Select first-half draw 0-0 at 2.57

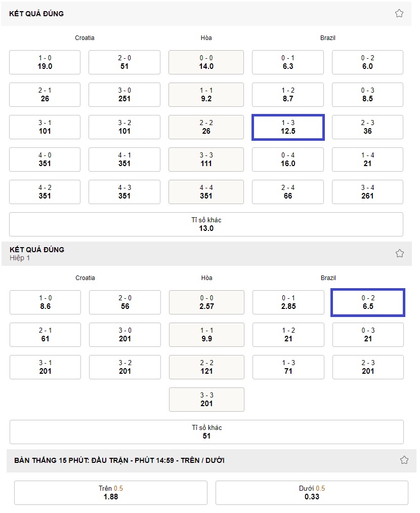[206, 302]
